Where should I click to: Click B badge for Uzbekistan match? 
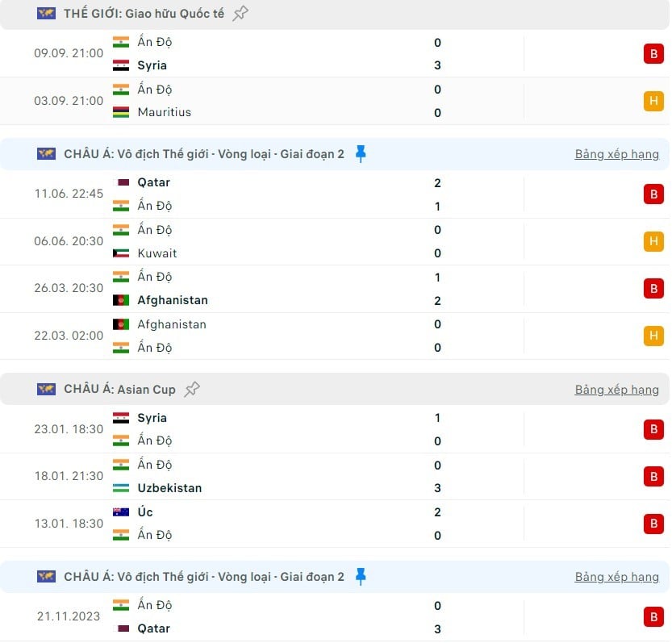[653, 476]
